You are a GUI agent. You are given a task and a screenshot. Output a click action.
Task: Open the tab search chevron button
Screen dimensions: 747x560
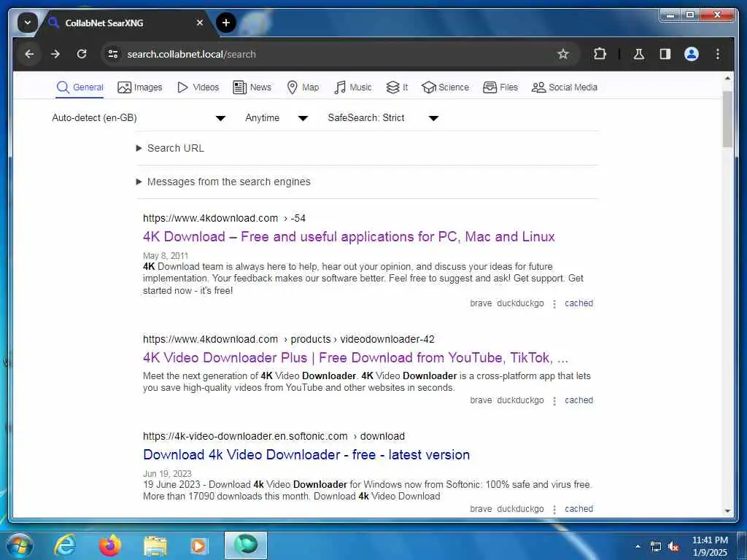point(28,23)
